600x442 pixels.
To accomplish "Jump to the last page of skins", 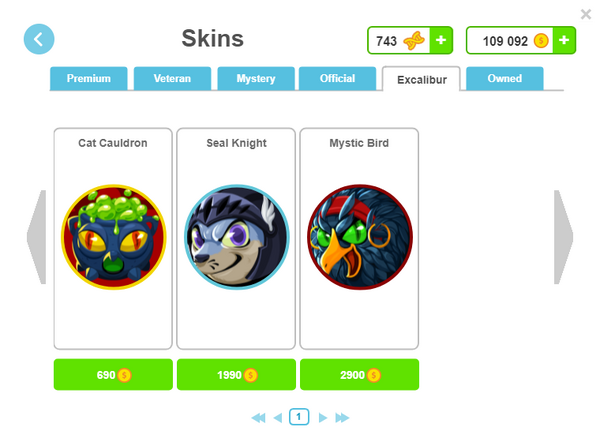I will point(342,418).
